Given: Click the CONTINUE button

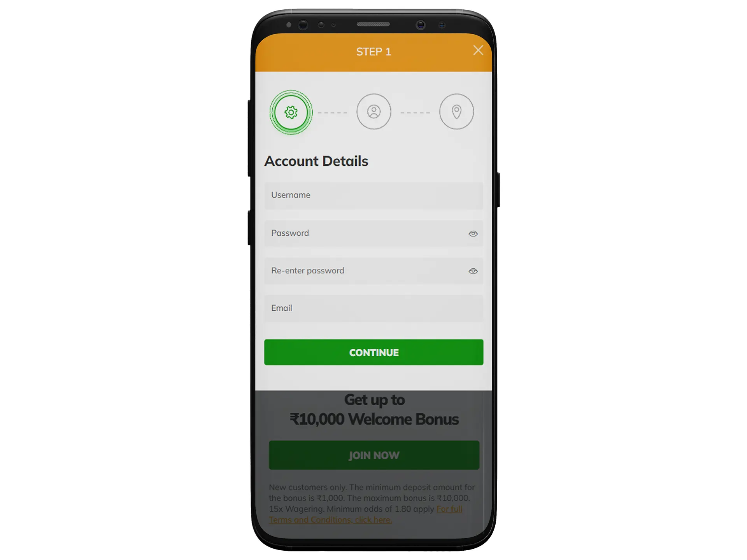Looking at the screenshot, I should [373, 352].
